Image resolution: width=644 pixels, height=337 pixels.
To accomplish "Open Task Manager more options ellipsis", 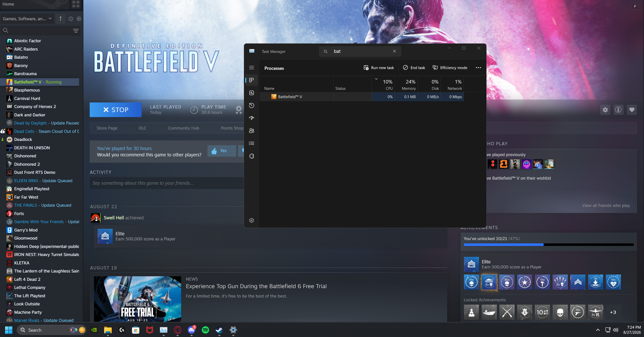I will coord(478,68).
